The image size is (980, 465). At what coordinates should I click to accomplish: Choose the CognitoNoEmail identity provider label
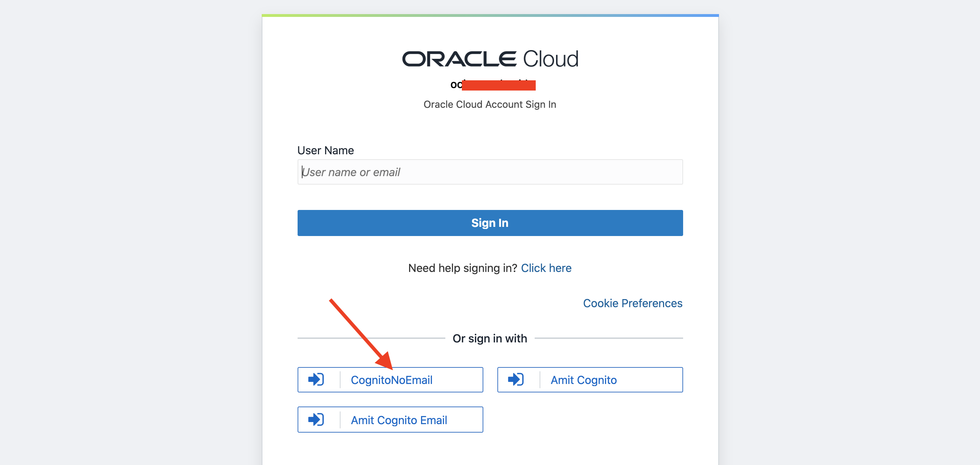pos(392,380)
